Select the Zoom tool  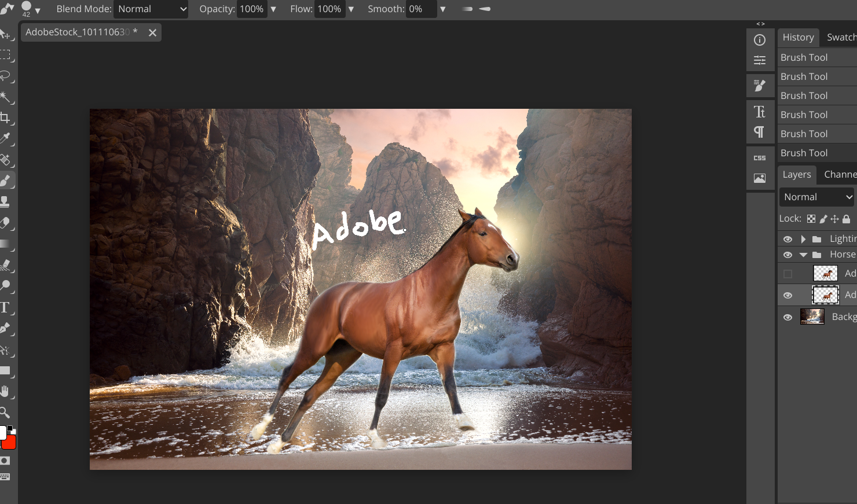[x=6, y=413]
